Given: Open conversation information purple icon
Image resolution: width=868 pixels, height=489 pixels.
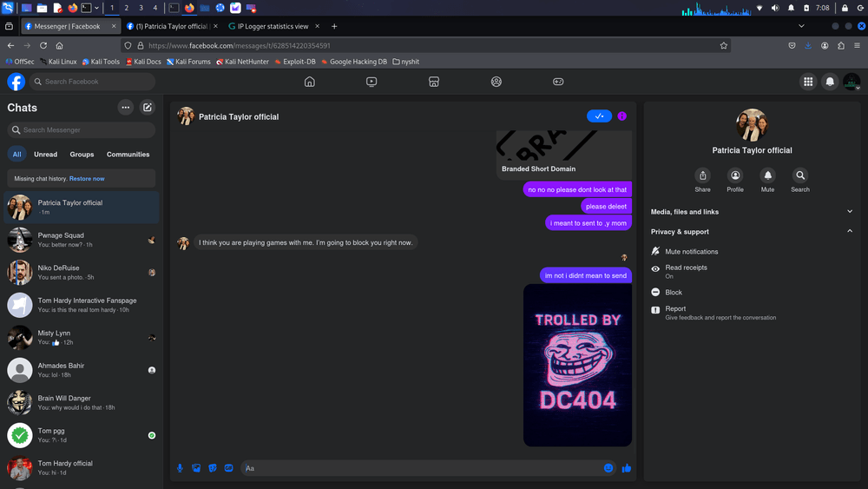Looking at the screenshot, I should point(622,116).
